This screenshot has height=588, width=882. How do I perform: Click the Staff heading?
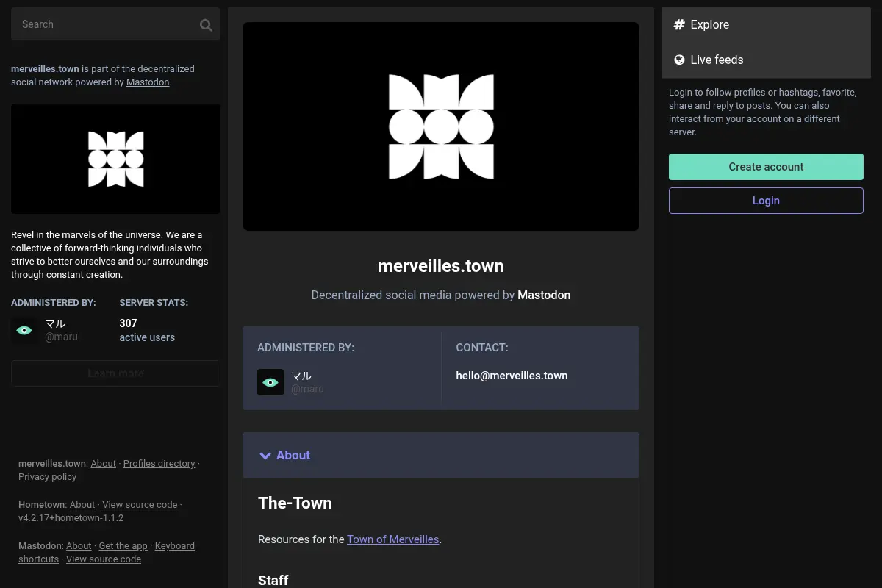coord(273,580)
